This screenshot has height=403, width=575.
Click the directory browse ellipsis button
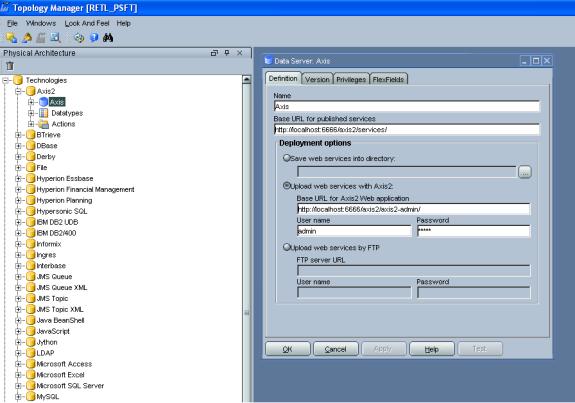click(x=525, y=172)
